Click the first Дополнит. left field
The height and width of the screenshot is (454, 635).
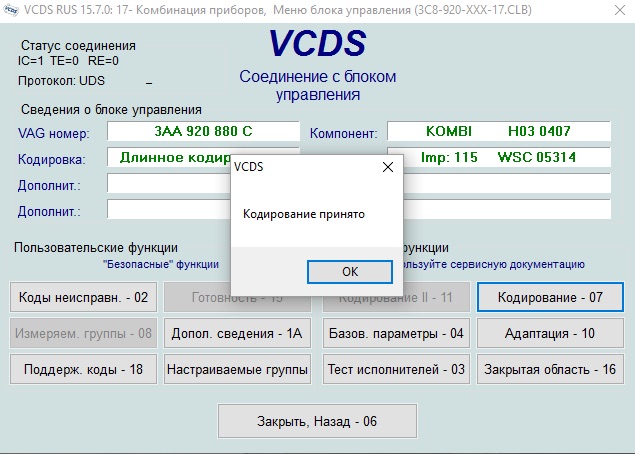tap(169, 183)
